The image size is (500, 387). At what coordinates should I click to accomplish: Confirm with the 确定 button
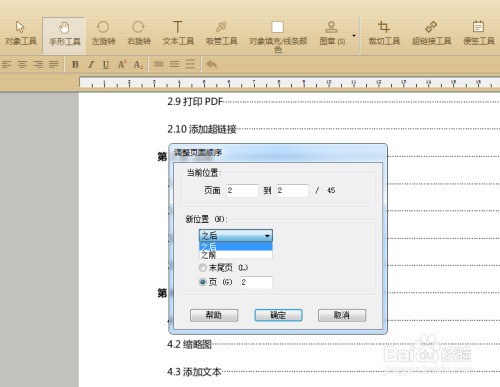pos(278,315)
